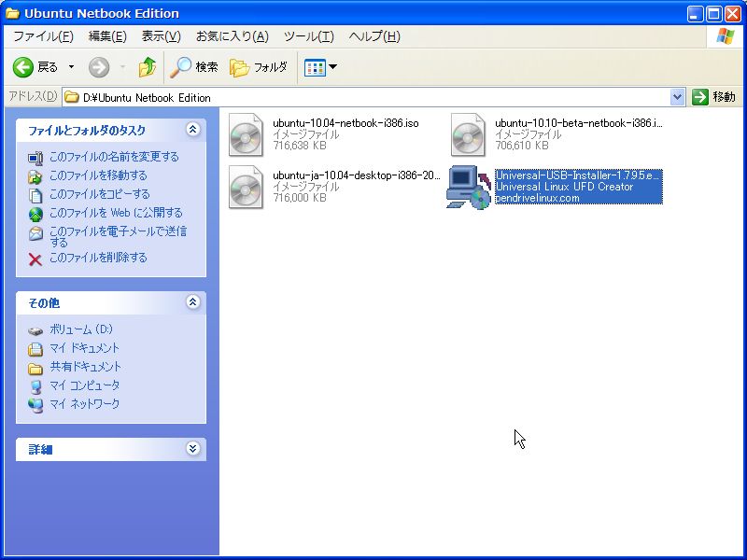Click このファイルを移動する link
747x560 pixels.
[x=99, y=175]
